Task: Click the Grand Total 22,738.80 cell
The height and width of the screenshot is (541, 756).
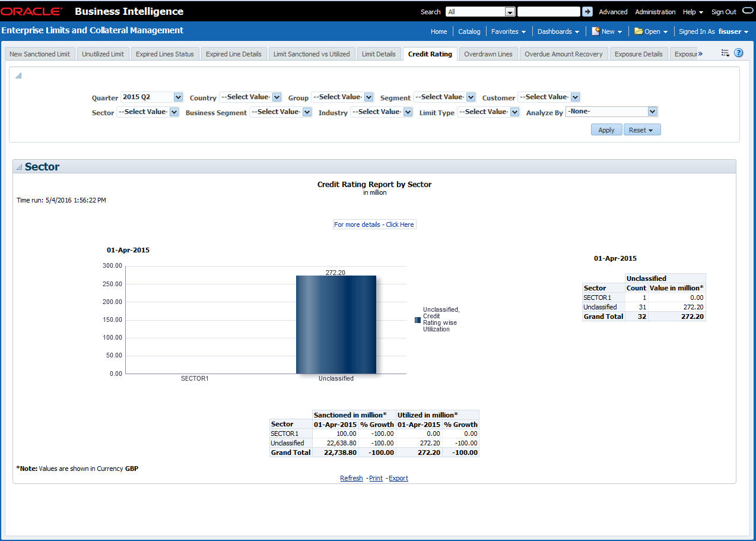Action: click(x=335, y=453)
